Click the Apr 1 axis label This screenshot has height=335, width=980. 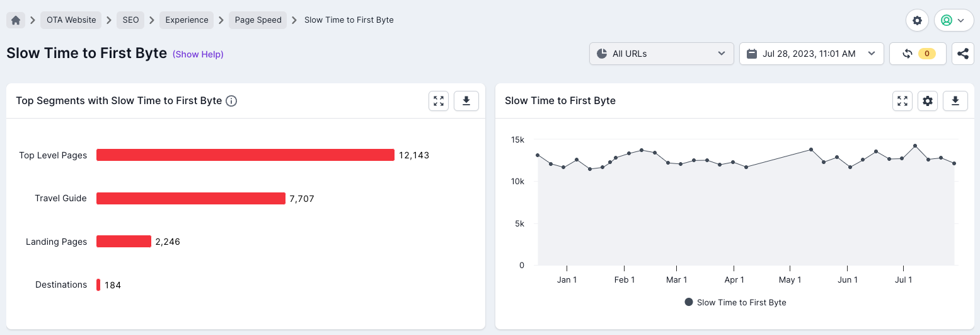[734, 279]
